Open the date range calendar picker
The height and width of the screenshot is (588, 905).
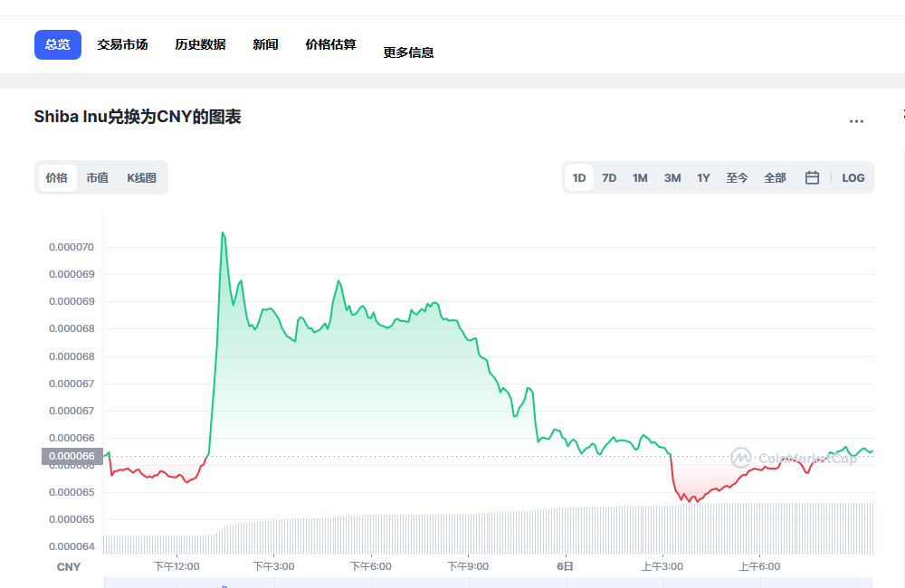[x=812, y=177]
